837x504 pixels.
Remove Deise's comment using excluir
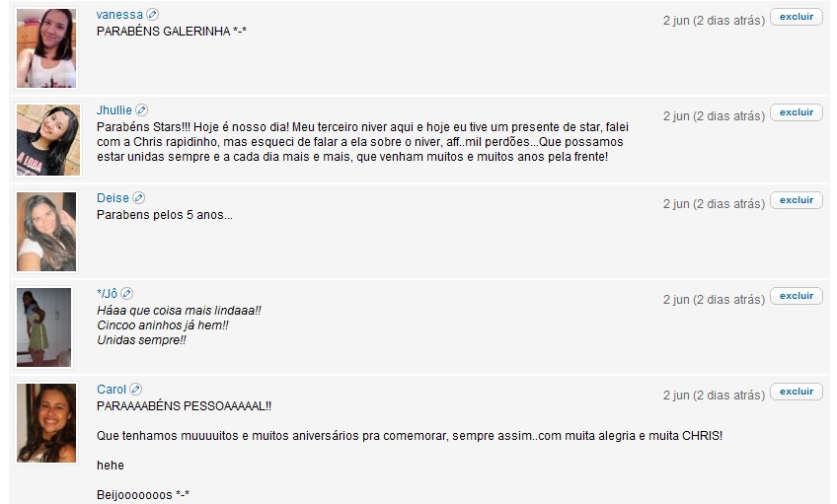[x=797, y=200]
